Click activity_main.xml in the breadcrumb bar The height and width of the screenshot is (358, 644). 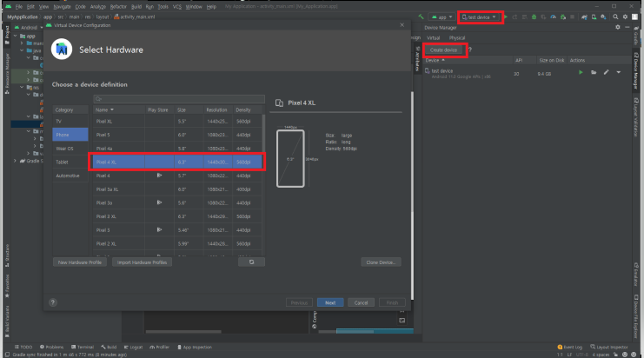point(135,17)
